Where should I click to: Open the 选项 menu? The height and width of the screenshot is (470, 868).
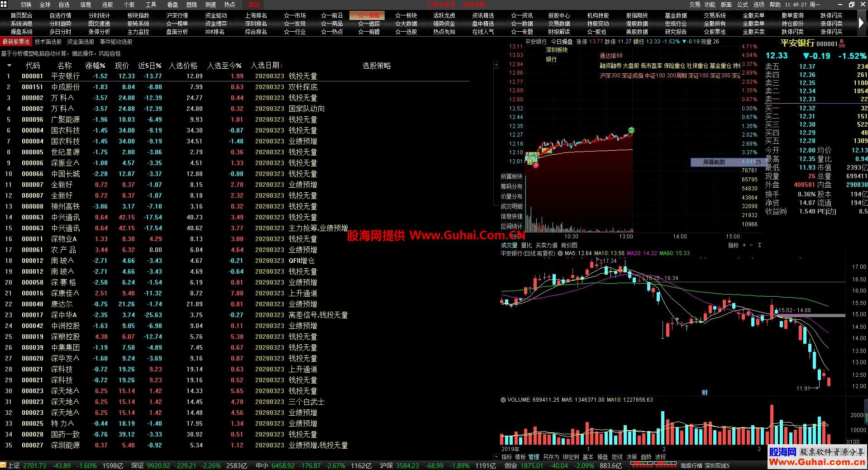pyautogui.click(x=758, y=5)
